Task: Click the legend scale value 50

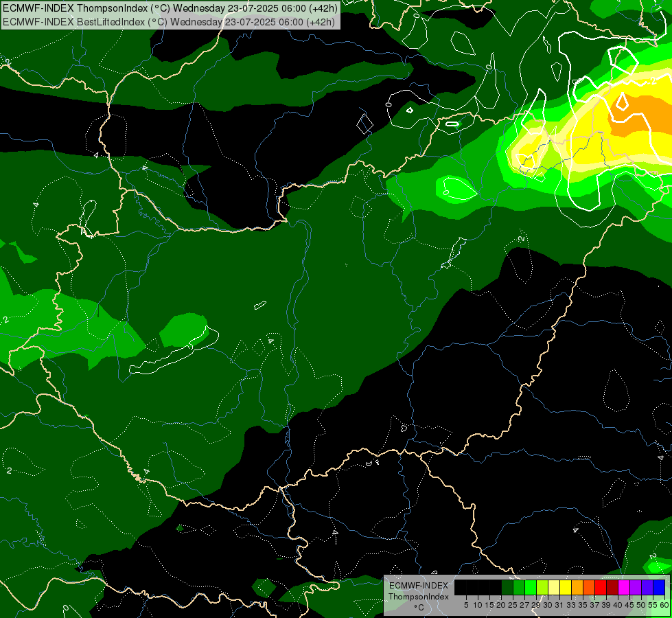Action: [641, 605]
